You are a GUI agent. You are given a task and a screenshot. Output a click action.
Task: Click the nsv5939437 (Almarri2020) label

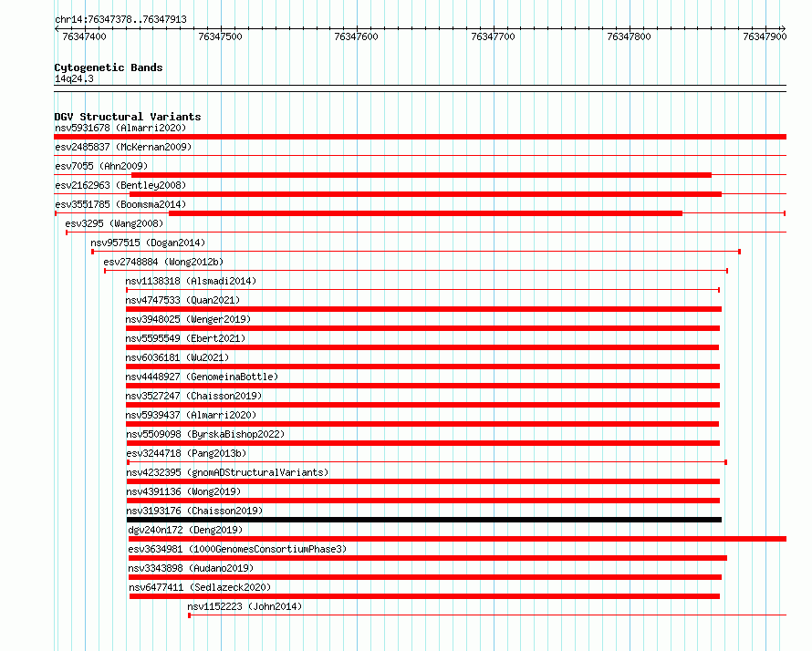click(191, 415)
